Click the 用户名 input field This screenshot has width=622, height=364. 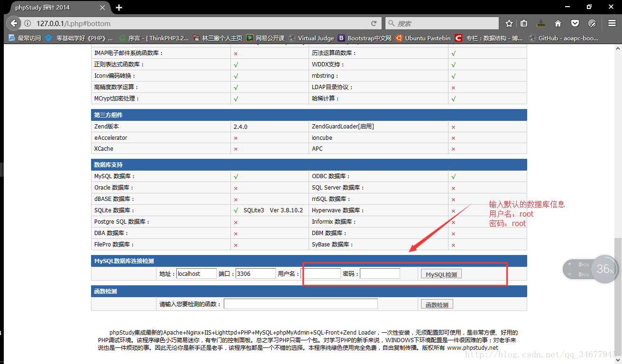pos(320,273)
